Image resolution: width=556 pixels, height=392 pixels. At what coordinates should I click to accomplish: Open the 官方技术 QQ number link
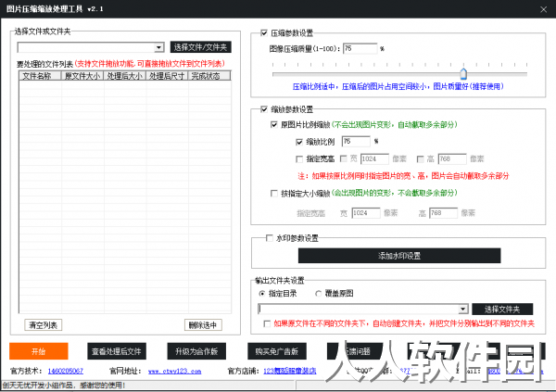tap(66, 371)
